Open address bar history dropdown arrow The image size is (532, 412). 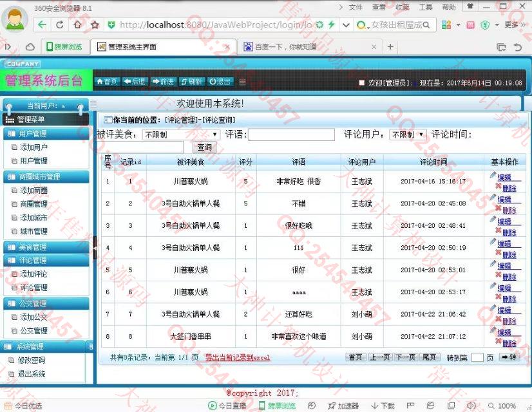(x=346, y=24)
